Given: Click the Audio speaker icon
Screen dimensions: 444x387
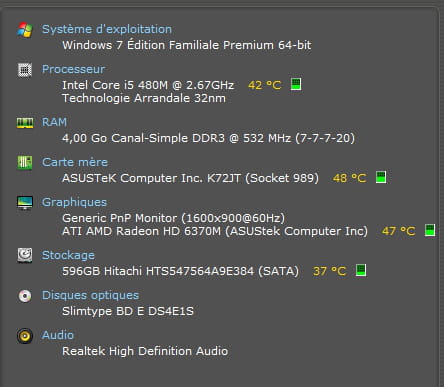Looking at the screenshot, I should [25, 336].
